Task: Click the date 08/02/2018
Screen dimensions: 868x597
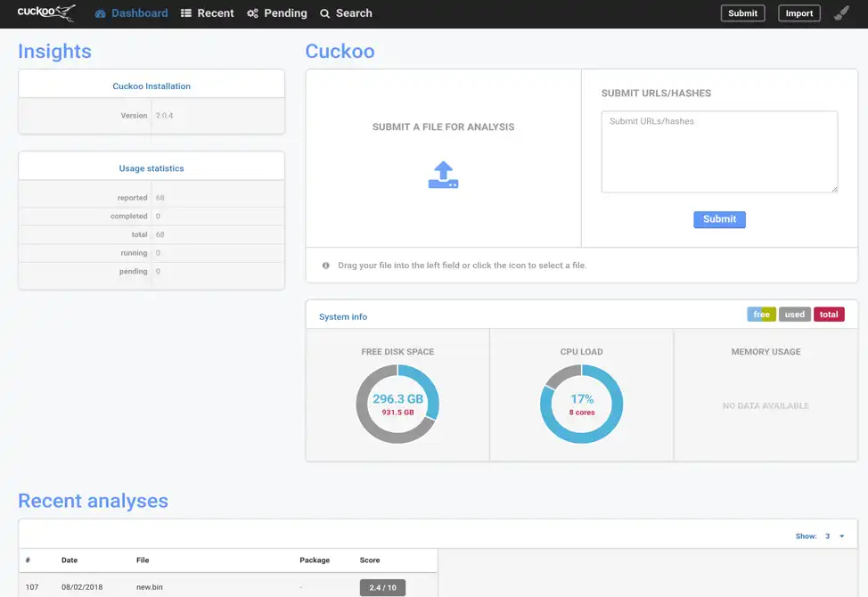Action: coord(82,587)
